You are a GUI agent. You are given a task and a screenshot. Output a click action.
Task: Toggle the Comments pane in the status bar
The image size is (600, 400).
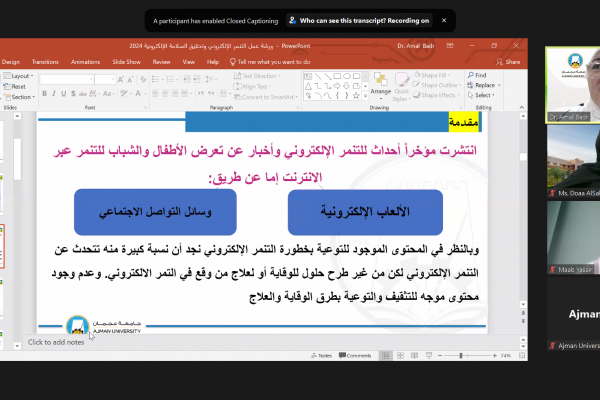pyautogui.click(x=355, y=356)
